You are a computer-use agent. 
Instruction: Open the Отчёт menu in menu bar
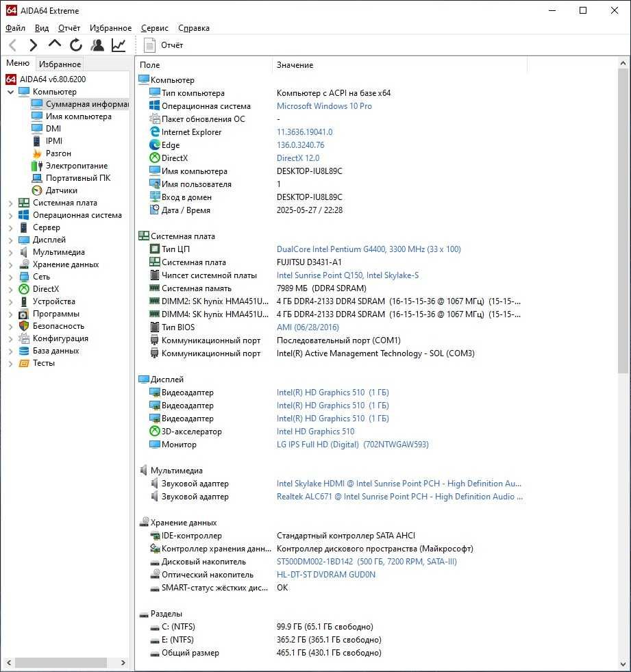pos(69,28)
